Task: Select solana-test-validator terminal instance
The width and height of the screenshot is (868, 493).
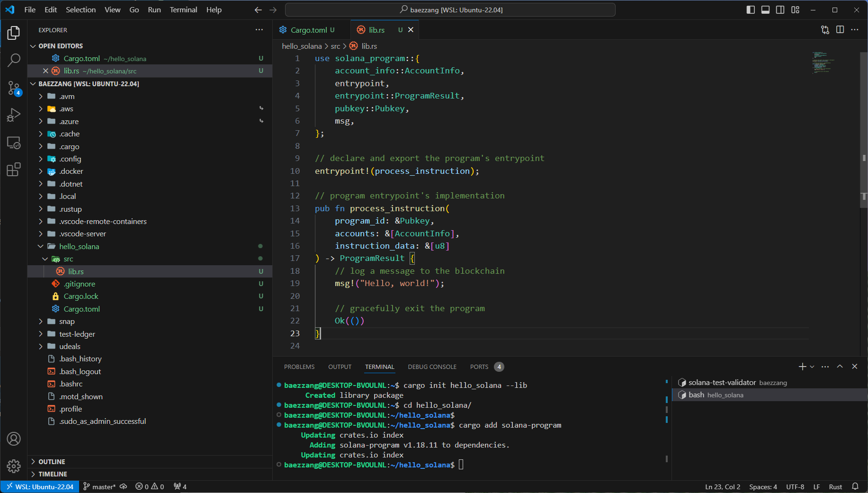Action: (770, 383)
